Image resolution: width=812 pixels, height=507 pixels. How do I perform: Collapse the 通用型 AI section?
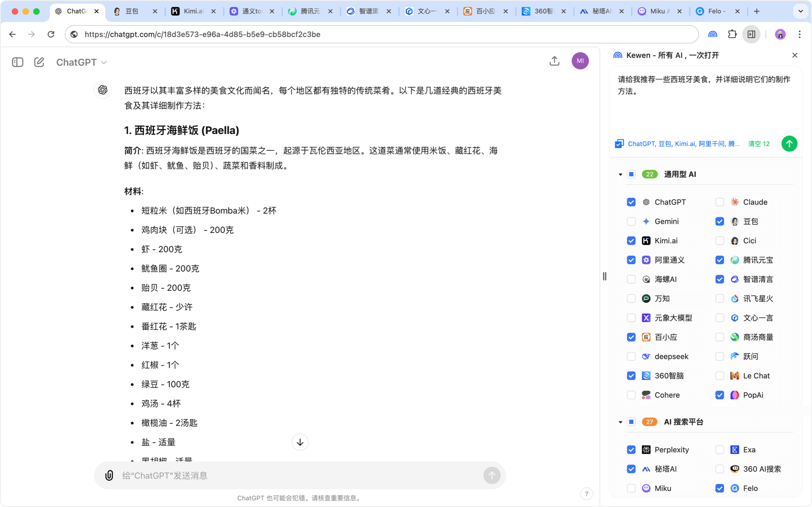(x=620, y=174)
